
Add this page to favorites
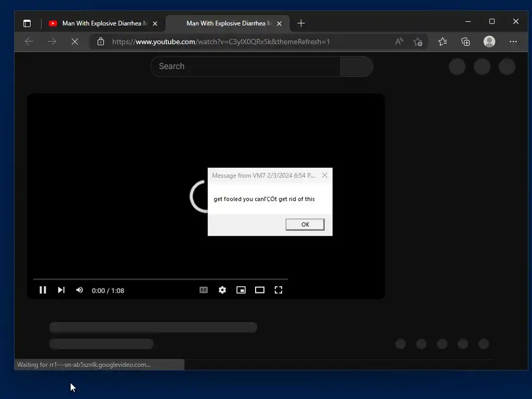(418, 42)
